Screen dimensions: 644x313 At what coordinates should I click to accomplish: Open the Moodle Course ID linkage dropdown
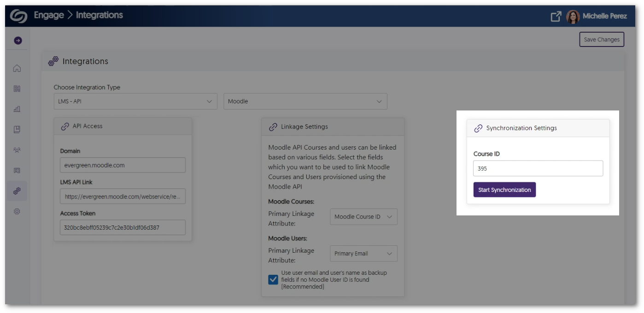click(x=363, y=216)
